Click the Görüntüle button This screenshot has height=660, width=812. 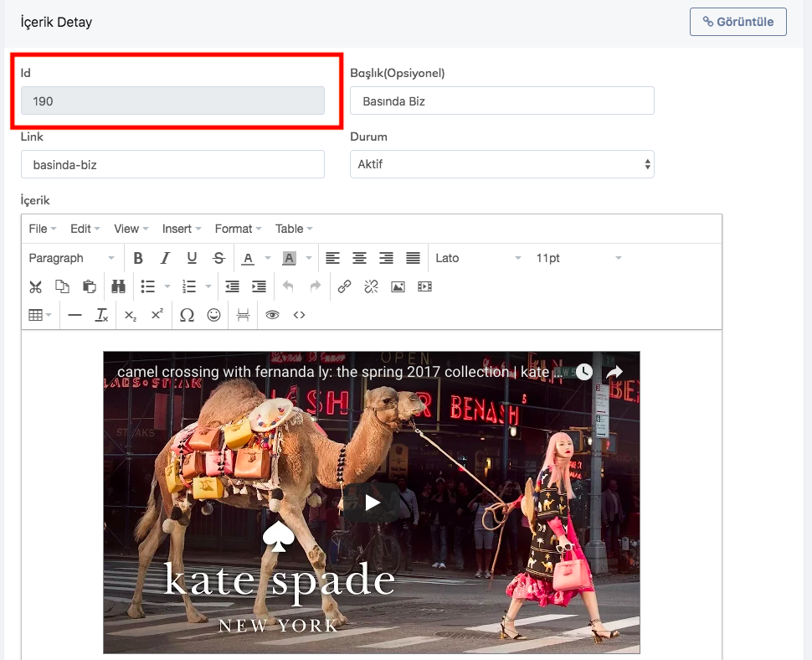tap(737, 22)
